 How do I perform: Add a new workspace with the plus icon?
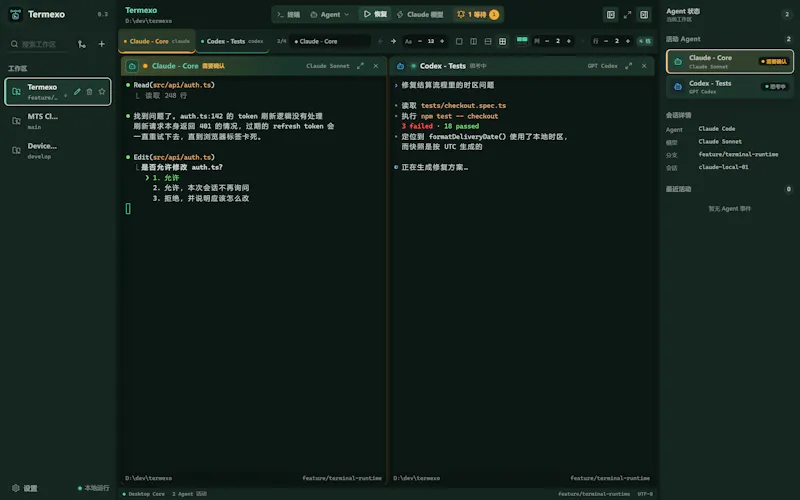point(102,44)
